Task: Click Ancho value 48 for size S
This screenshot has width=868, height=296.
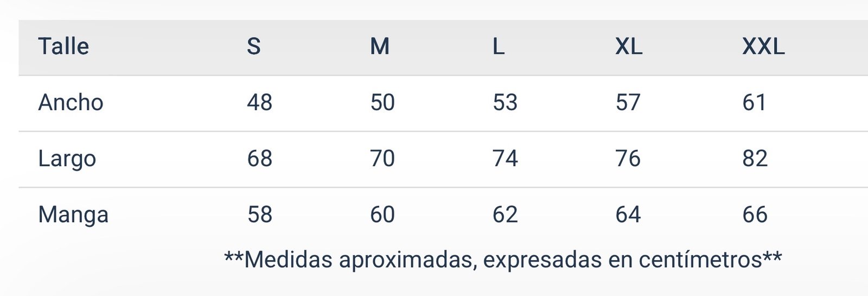Action: (x=259, y=103)
